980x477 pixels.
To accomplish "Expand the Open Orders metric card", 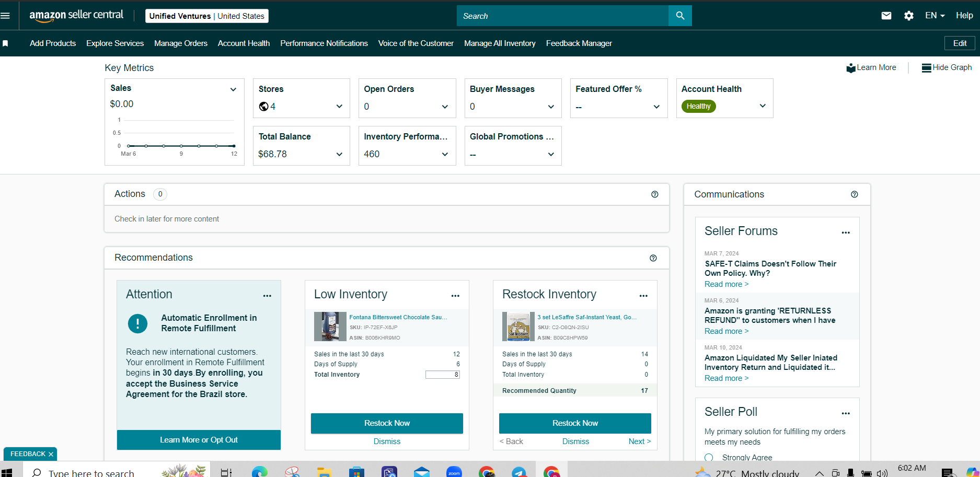I will (445, 107).
